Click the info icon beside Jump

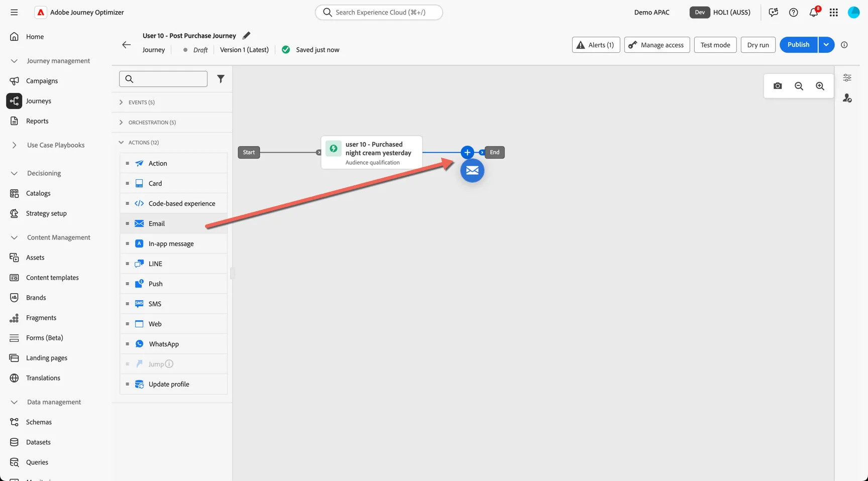pyautogui.click(x=169, y=364)
